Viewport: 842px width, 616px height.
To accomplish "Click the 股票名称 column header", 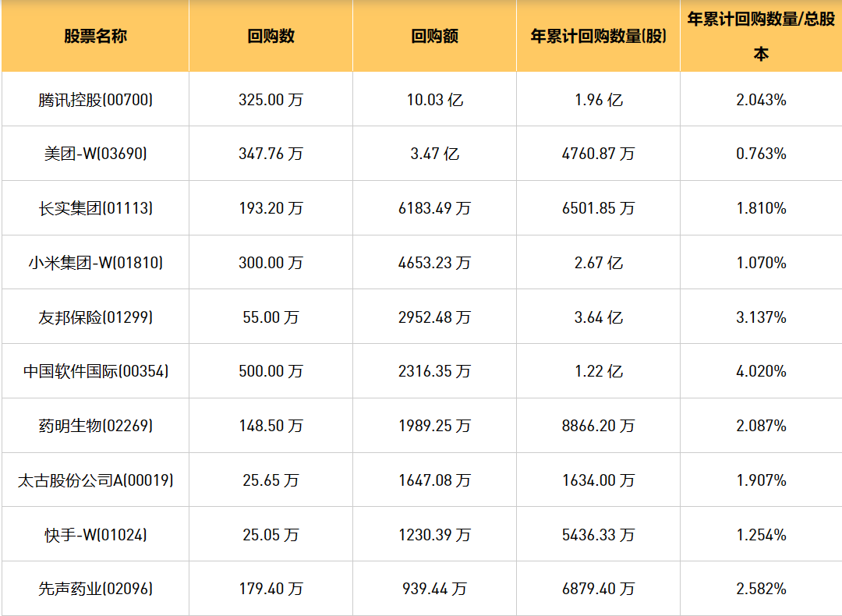I will pyautogui.click(x=95, y=36).
